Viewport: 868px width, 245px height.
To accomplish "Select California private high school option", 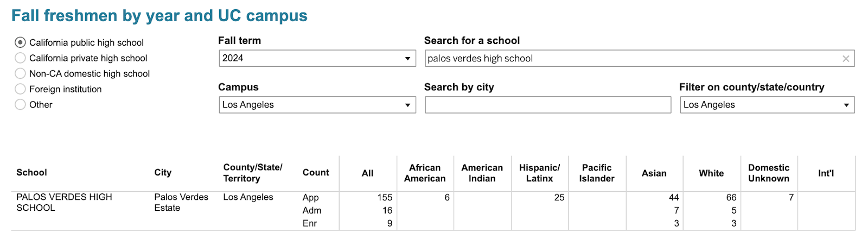I will click(20, 58).
